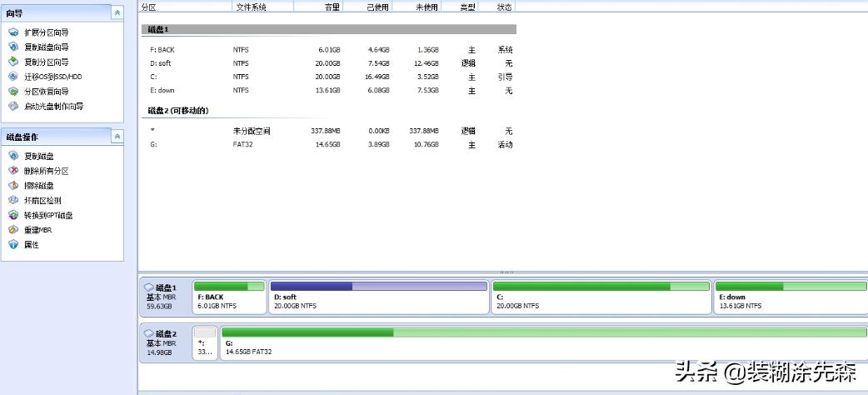
Task: Click the 系统 status cell of F: BACK
Action: tap(505, 49)
